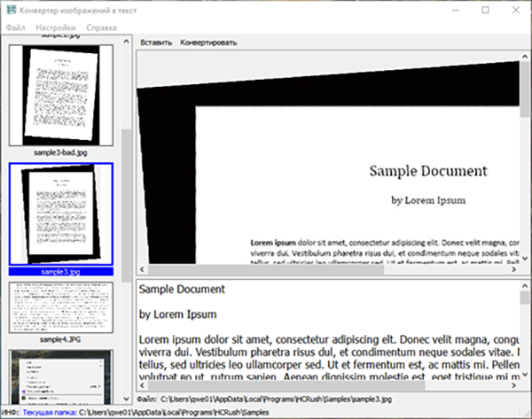
Task: Click the Вставить toolbar button
Action: 156,43
